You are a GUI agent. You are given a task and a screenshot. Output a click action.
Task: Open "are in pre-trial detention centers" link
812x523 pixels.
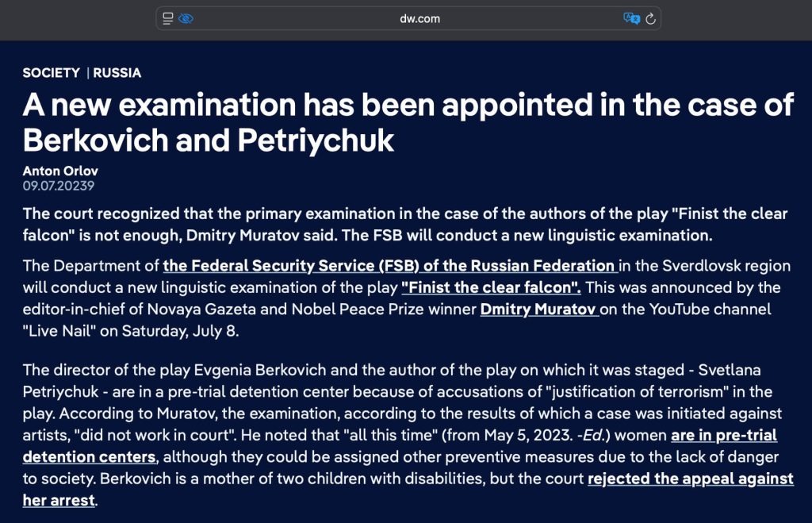pos(400,446)
